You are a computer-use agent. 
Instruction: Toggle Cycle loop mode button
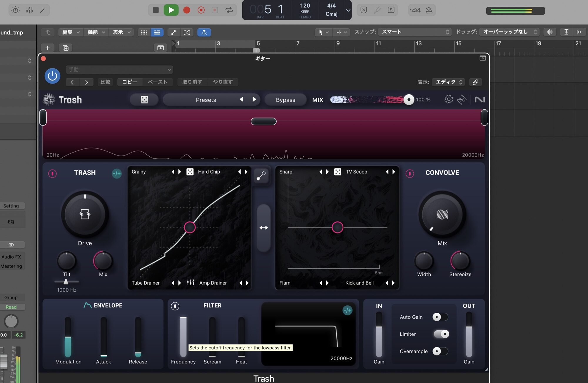[229, 10]
